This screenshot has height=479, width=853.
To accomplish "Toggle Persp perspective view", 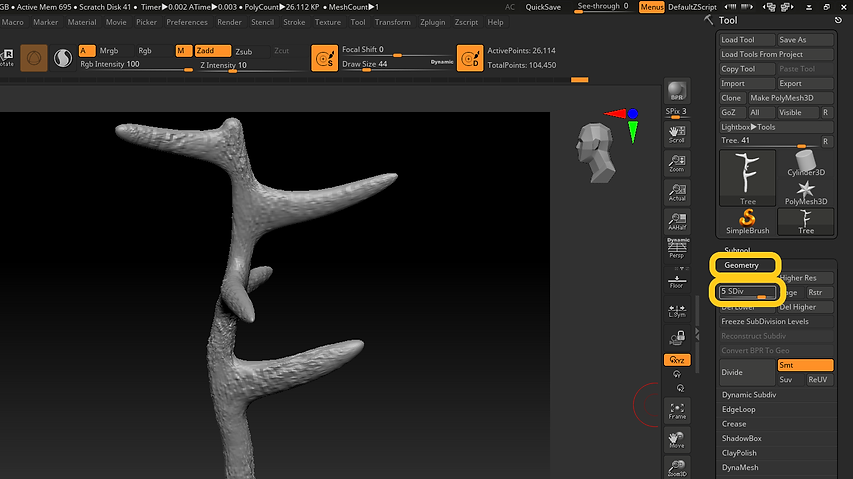I will [x=677, y=248].
